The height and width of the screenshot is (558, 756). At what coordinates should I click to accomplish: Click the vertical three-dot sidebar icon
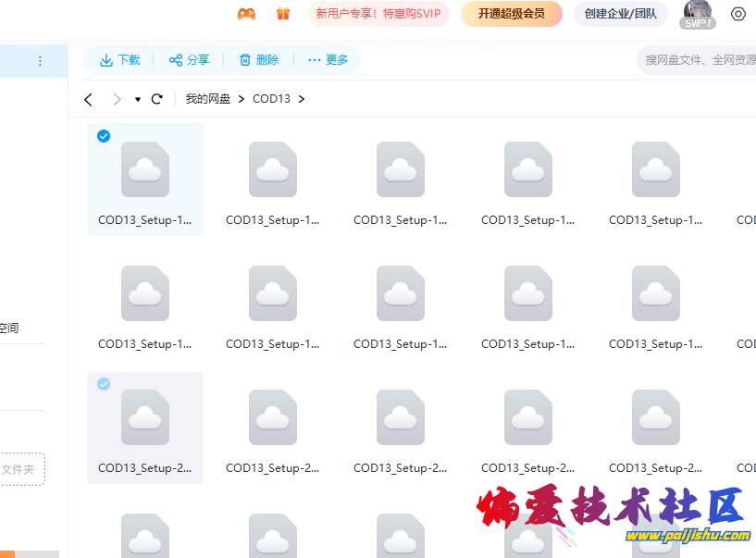[x=40, y=61]
